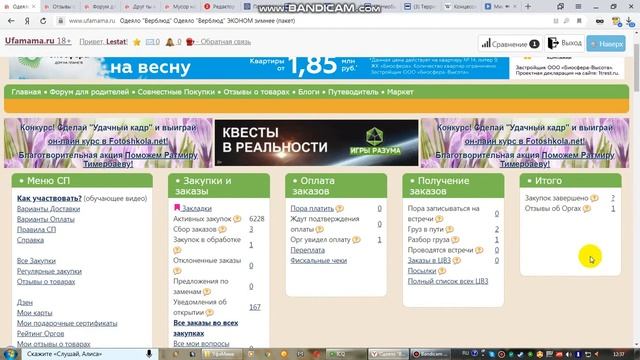Open a new browser tab with plus icon
This screenshot has height=360, width=640.
528,7
